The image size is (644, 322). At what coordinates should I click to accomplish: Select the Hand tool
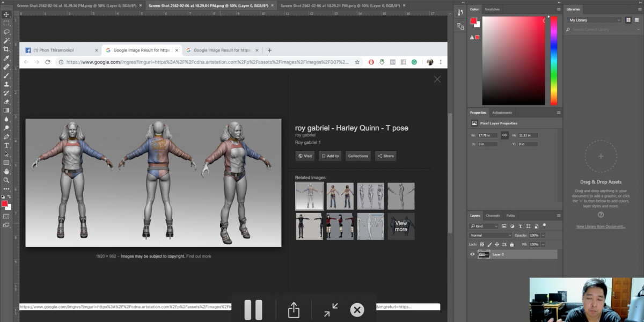6,171
